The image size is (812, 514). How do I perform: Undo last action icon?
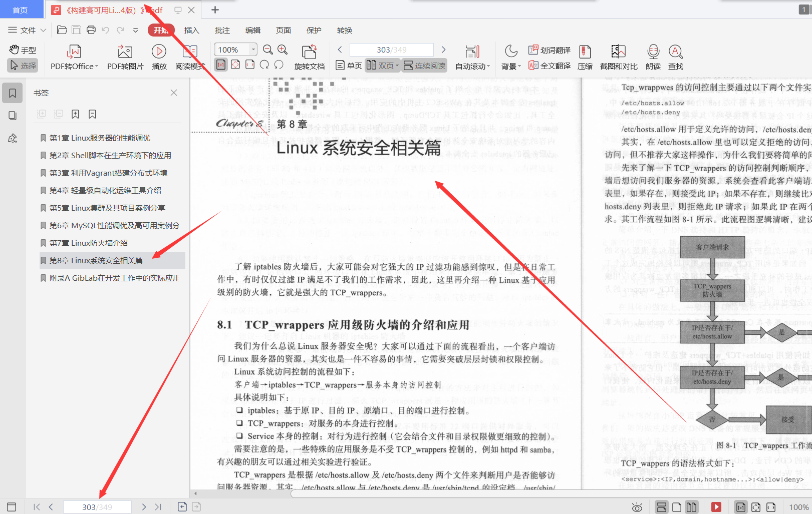pyautogui.click(x=105, y=30)
